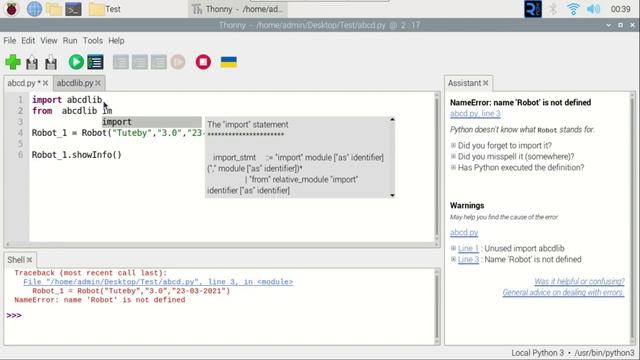The height and width of the screenshot is (360, 640).
Task: Switch to the abcd.py editor tab
Action: pos(24,83)
